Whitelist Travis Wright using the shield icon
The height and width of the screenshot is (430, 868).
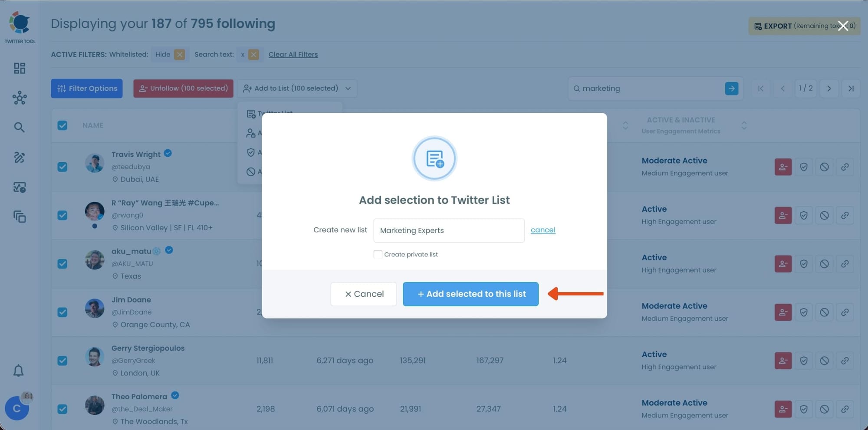803,167
